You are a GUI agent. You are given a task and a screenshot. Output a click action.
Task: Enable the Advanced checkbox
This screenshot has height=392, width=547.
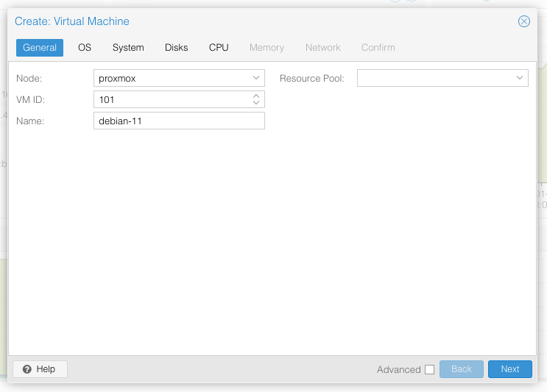click(429, 370)
